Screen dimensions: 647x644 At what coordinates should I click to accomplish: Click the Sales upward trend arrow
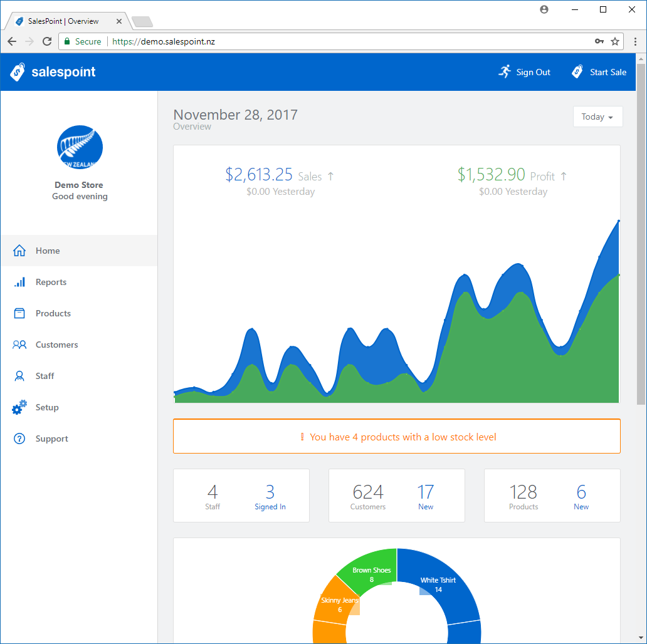330,177
